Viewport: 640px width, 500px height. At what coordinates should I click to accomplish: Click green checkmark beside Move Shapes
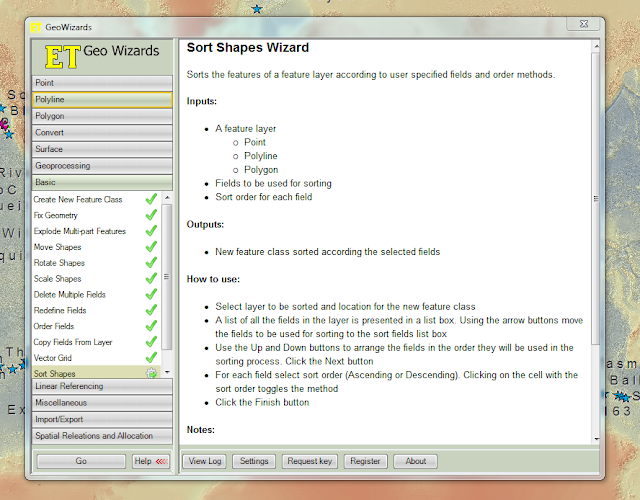pos(151,247)
